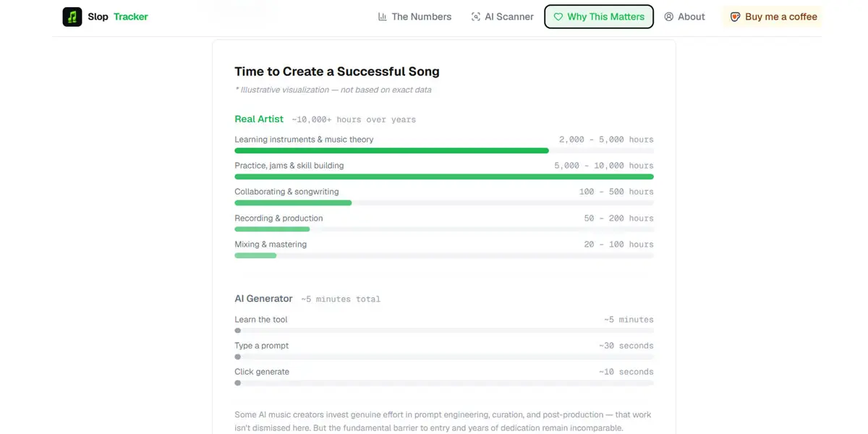Screen dimensions: 868x434
Task: Click the ~10,000+ hours over years text
Action: click(x=354, y=119)
